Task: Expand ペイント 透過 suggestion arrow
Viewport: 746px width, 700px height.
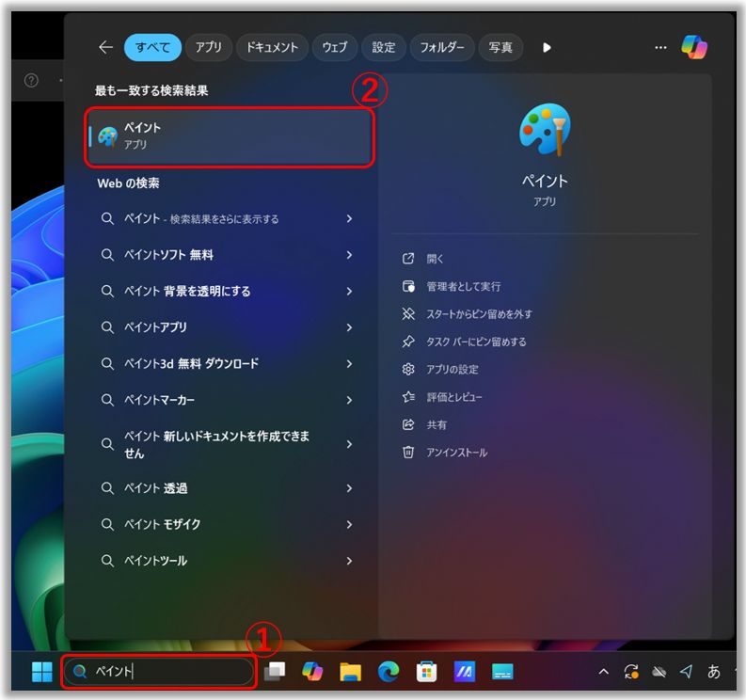Action: [x=349, y=488]
